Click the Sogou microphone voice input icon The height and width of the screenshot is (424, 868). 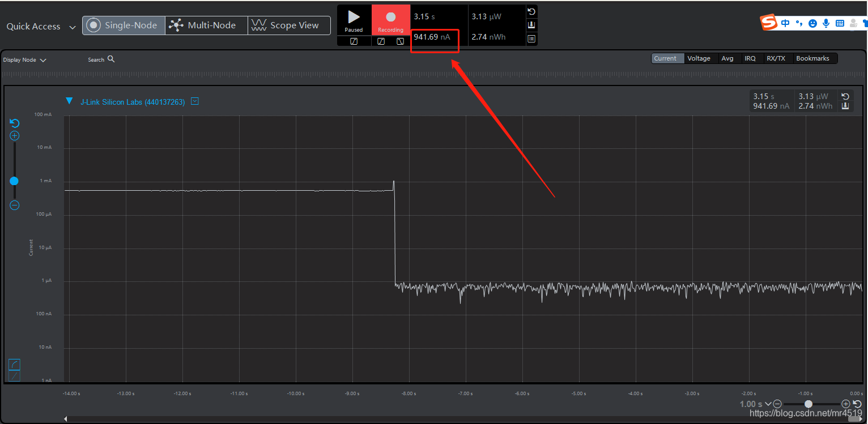pyautogui.click(x=826, y=23)
